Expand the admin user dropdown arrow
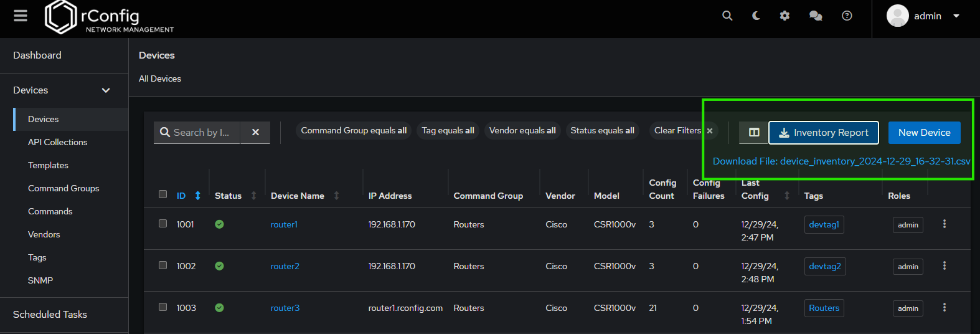Screen dimensions: 980x334 pos(956,16)
